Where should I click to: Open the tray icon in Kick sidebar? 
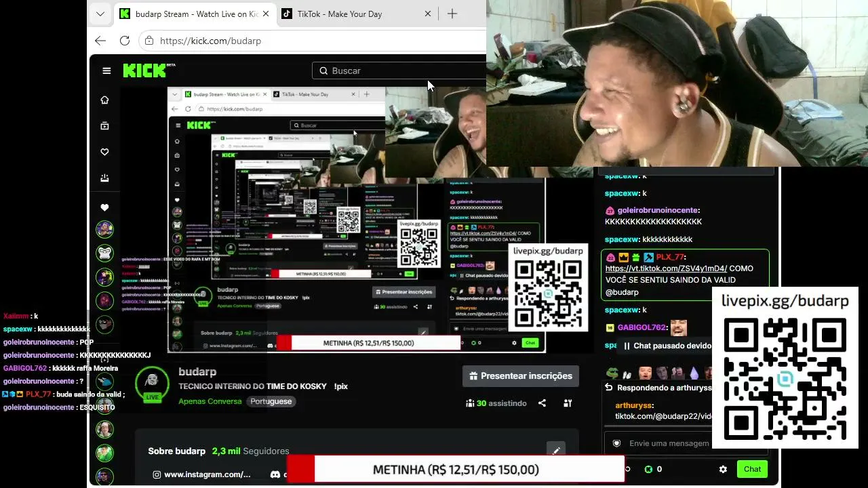pyautogui.click(x=104, y=178)
